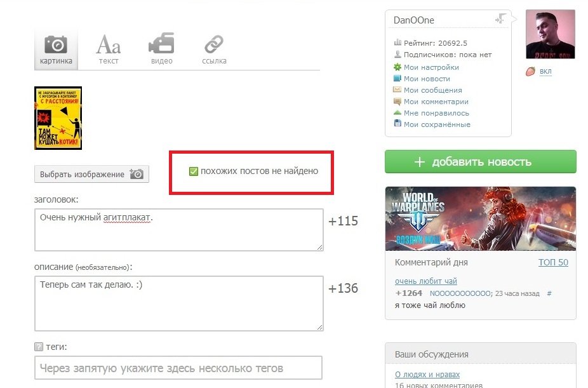
Task: Switch to the видео post type
Action: (161, 50)
